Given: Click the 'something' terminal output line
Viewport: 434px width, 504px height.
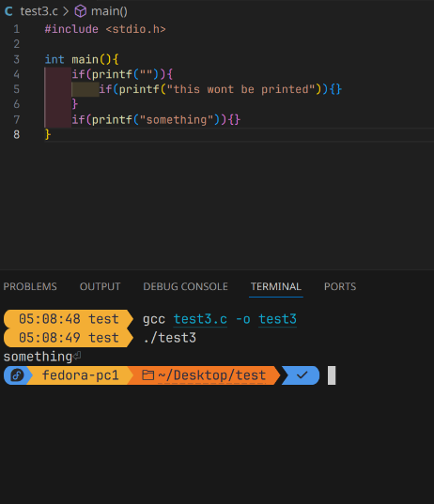Looking at the screenshot, I should tap(38, 357).
